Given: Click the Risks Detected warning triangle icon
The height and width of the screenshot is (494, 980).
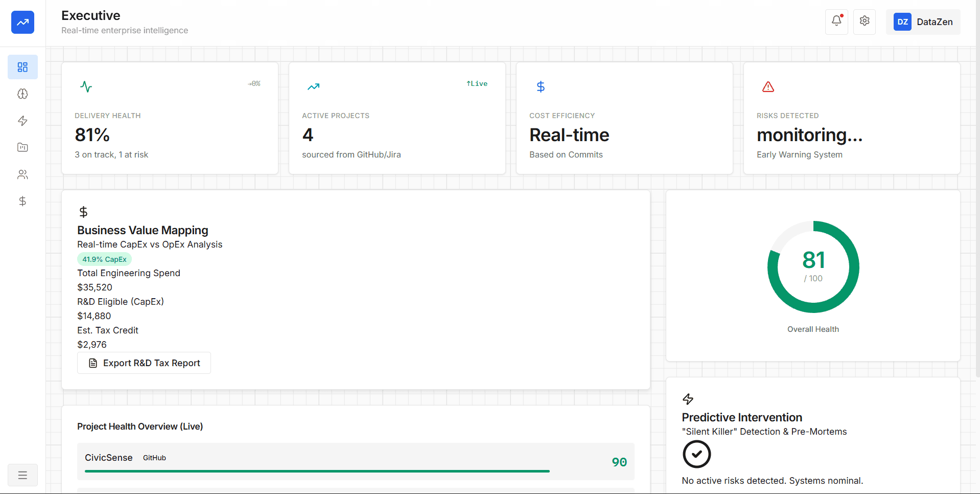Looking at the screenshot, I should (x=768, y=86).
